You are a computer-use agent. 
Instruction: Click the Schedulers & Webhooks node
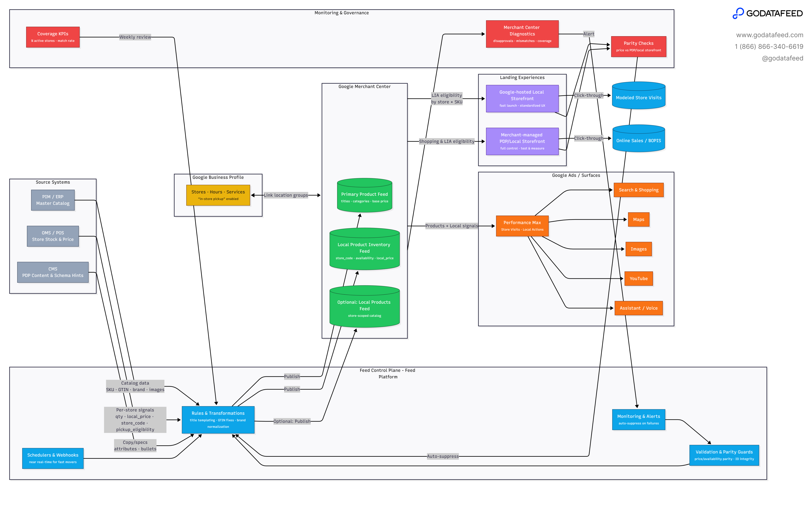(x=53, y=458)
